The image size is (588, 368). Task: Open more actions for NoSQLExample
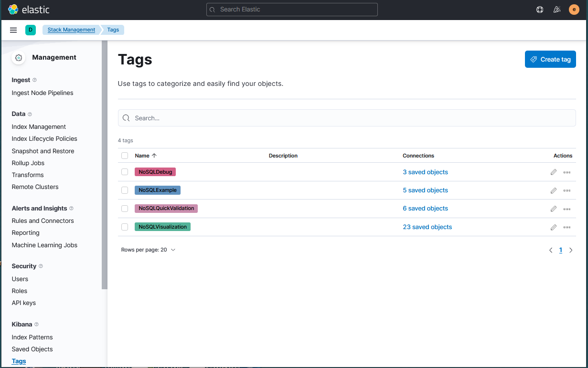tap(567, 190)
